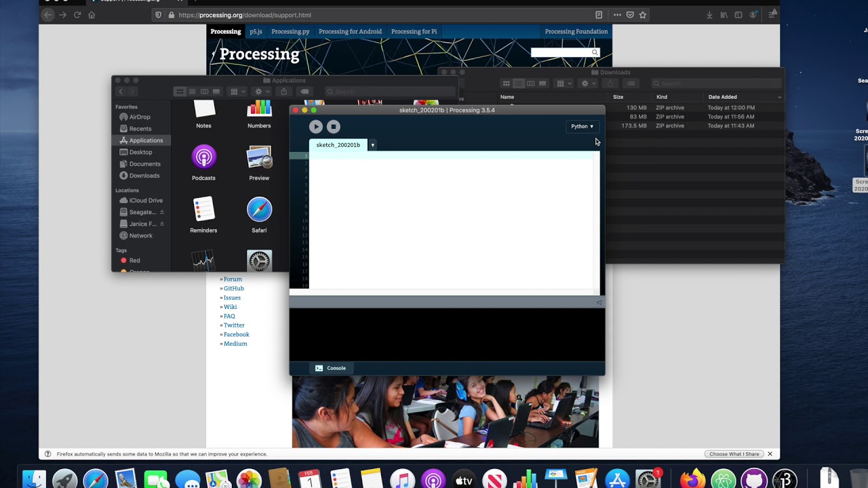The height and width of the screenshot is (488, 868).
Task: Open the Firefox Library icon
Action: point(724,15)
